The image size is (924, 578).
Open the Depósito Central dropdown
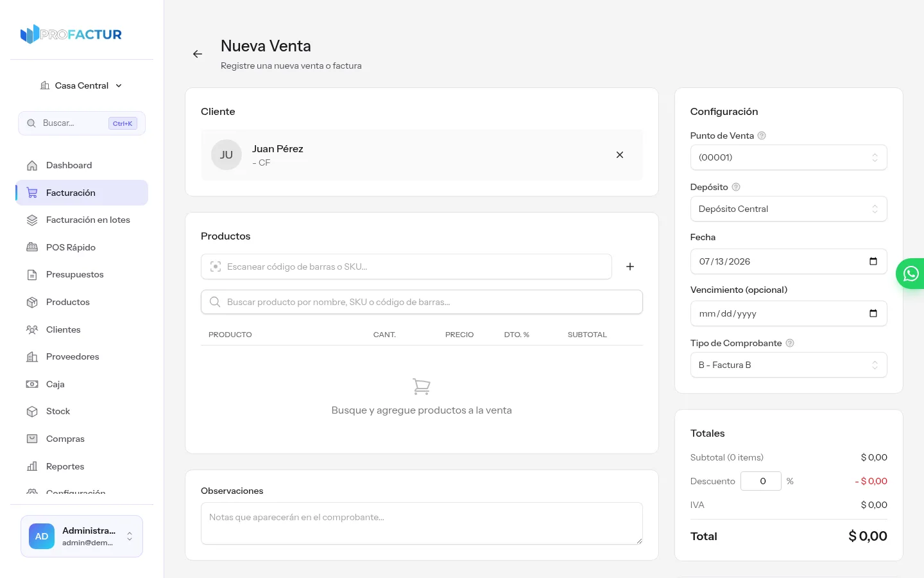coord(789,209)
